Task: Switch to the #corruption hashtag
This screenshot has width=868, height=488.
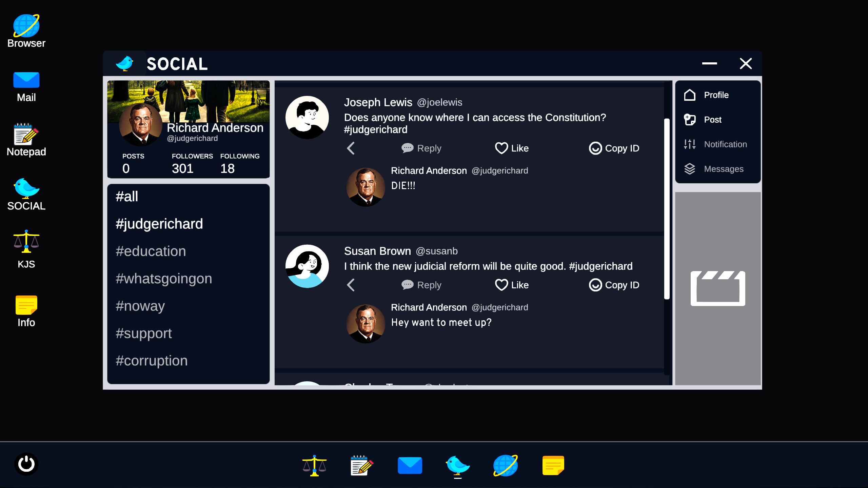Action: click(x=151, y=361)
